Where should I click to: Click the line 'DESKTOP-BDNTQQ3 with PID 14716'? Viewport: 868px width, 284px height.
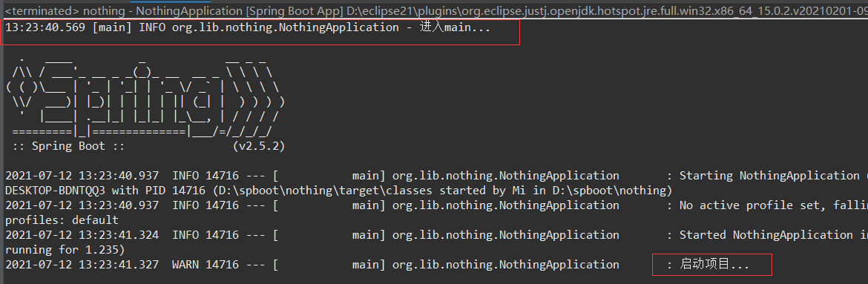pos(338,191)
